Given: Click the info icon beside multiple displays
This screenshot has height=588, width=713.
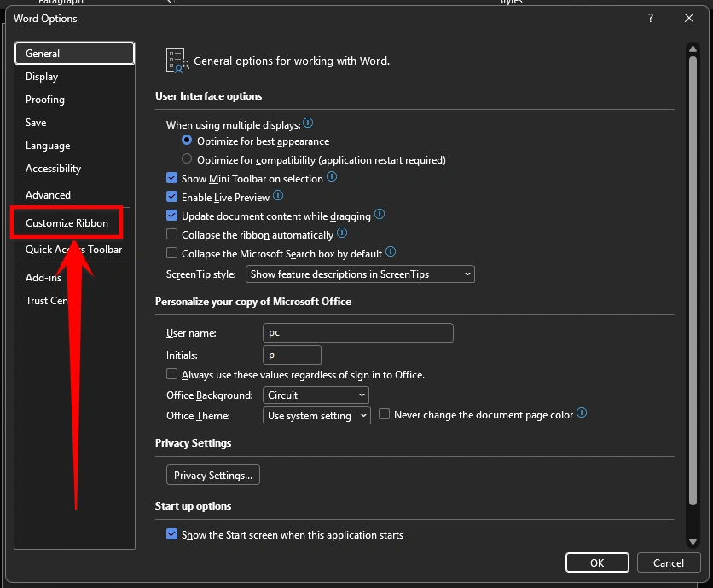Looking at the screenshot, I should [308, 124].
